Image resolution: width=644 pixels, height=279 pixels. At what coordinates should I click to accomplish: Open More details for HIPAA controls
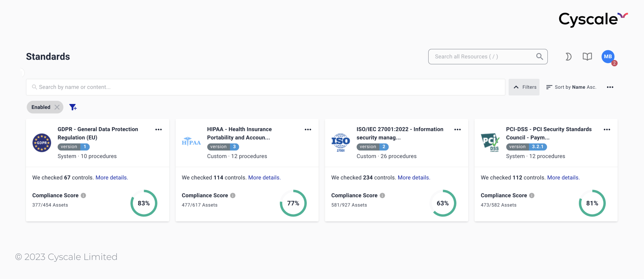pyautogui.click(x=265, y=177)
